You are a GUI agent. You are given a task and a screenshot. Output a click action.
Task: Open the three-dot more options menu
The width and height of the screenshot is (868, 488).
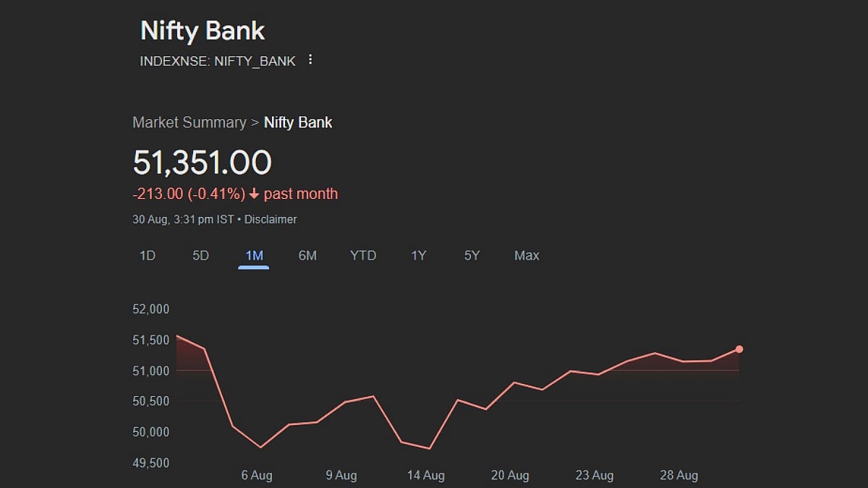pos(310,60)
